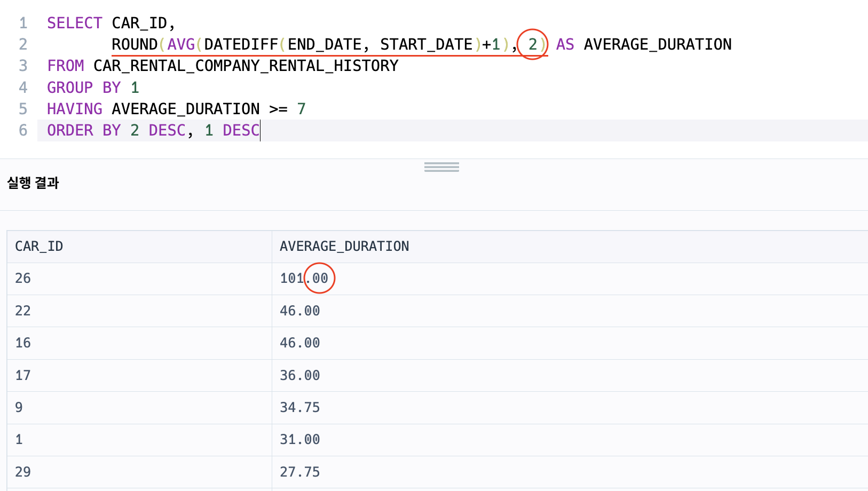Click the circled number 2 in ROUND arguments
868x491 pixels.
coord(533,44)
